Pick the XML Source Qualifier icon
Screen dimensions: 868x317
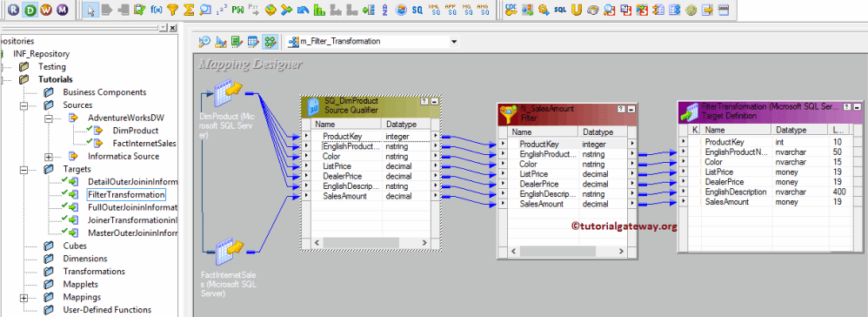pyautogui.click(x=435, y=10)
